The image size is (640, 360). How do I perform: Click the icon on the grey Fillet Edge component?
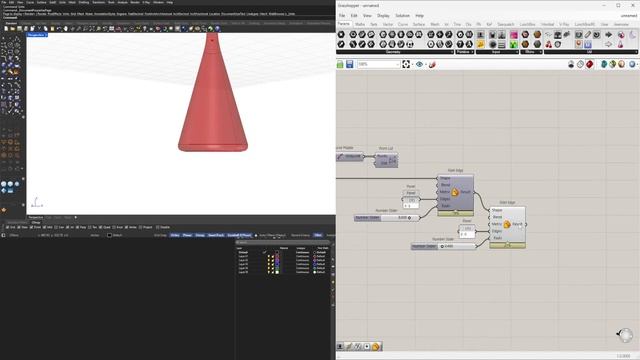click(x=455, y=192)
